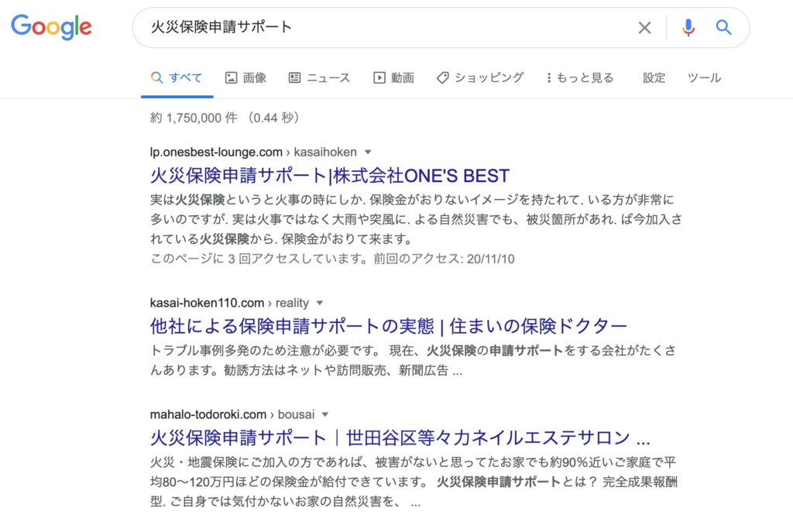This screenshot has width=793, height=532.
Task: Open the dropdown arrow next to kasai-hoken110.com
Action: click(321, 303)
